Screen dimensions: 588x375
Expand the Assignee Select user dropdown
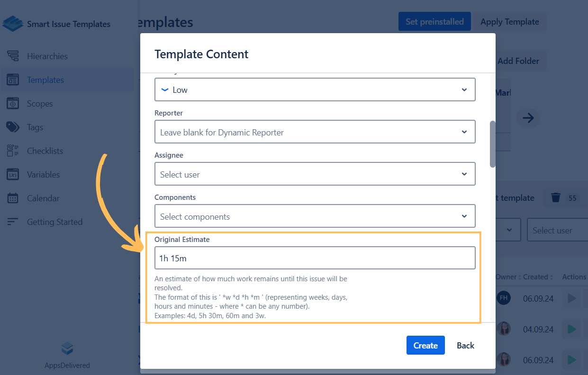tap(315, 174)
